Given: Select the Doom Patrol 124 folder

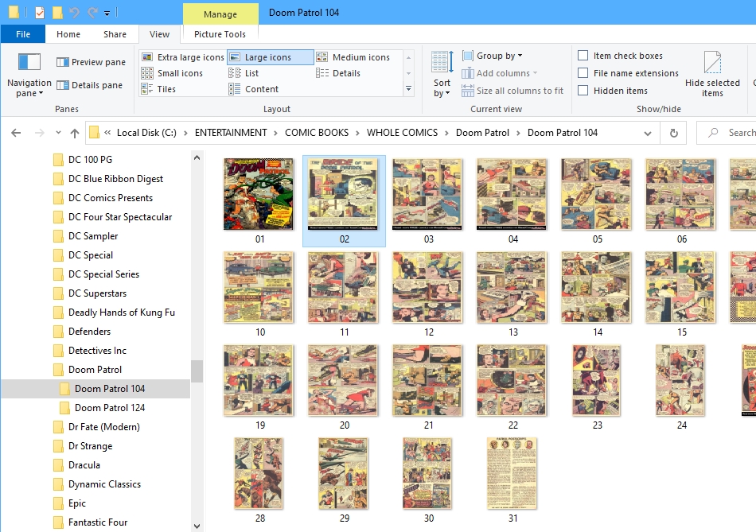Looking at the screenshot, I should point(110,408).
